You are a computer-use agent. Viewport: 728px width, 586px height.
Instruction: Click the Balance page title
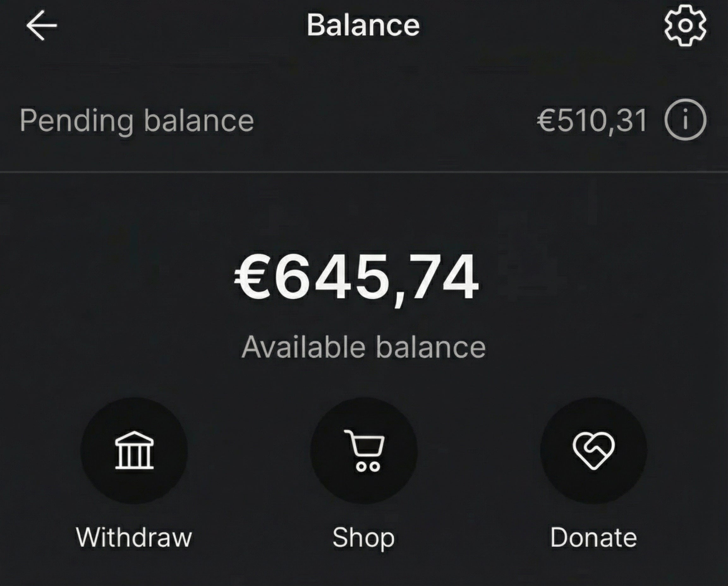click(x=363, y=25)
